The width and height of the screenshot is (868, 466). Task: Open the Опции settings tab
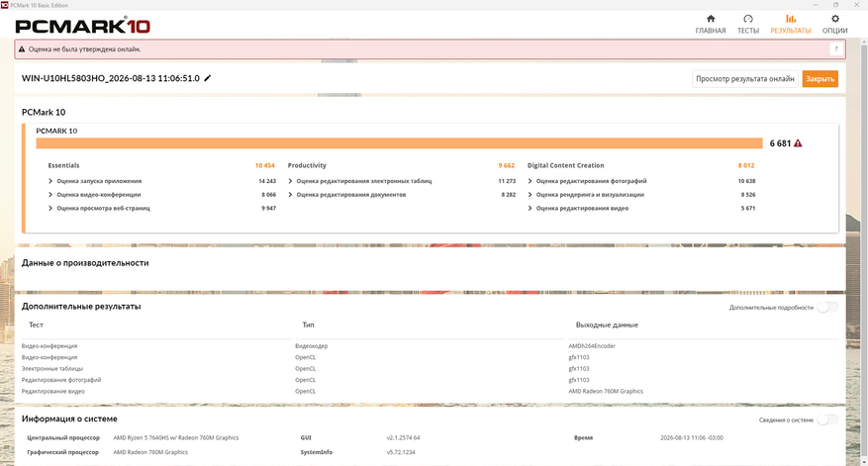[x=834, y=25]
